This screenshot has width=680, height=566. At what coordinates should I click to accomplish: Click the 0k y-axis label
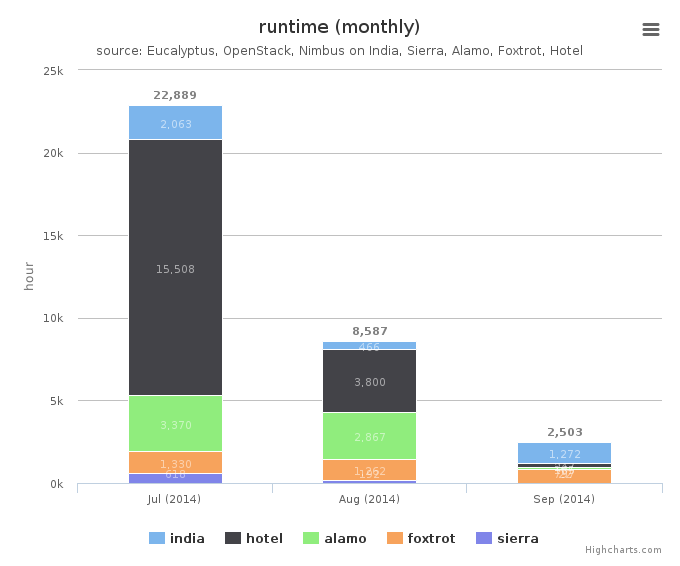coord(56,484)
